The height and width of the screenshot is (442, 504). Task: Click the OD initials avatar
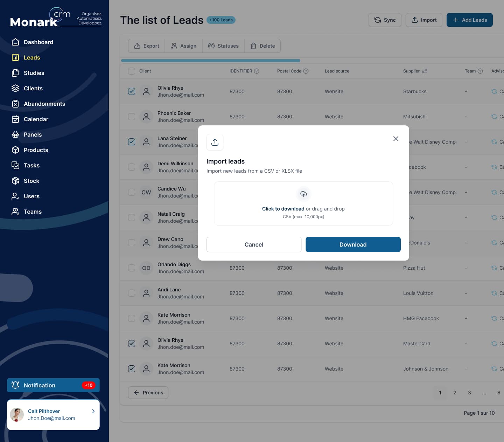[x=146, y=268]
